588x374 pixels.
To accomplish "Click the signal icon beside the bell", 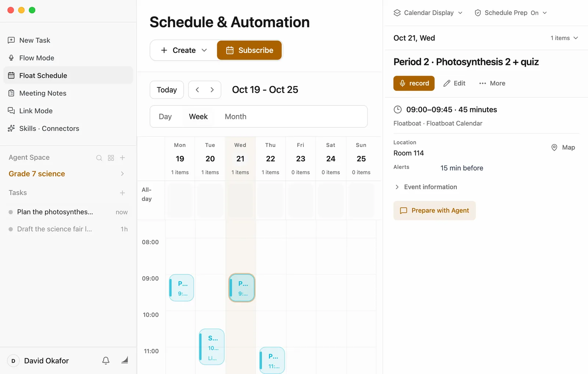I will [x=125, y=360].
